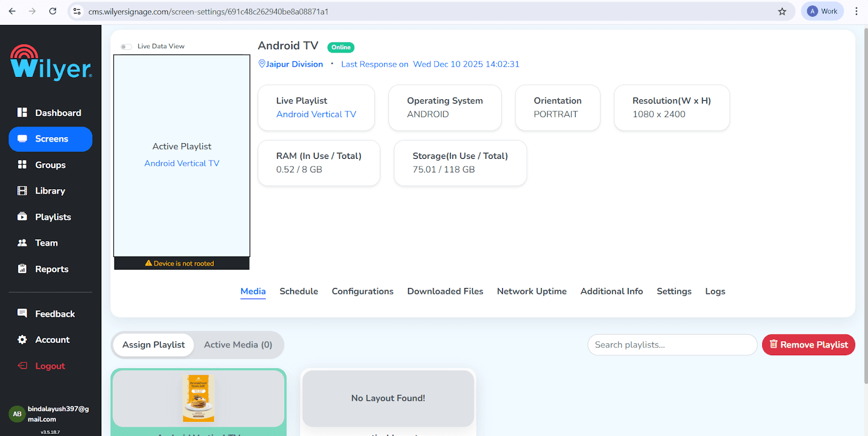
Task: Click the No Layout Found card
Action: point(388,402)
